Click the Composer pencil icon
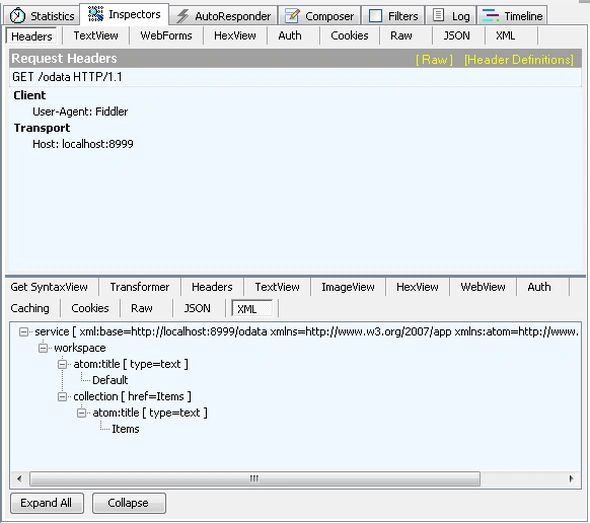Screen dimensions: 590x523 click(x=292, y=16)
